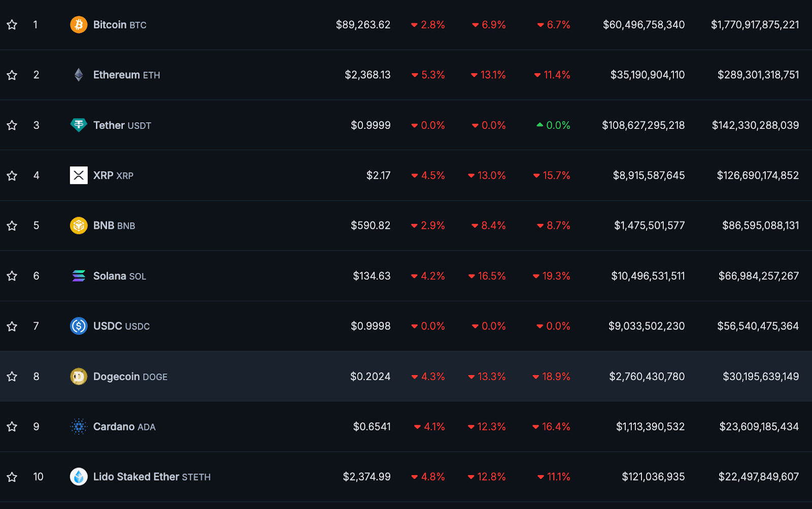Image resolution: width=812 pixels, height=509 pixels.
Task: Toggle the Cardano star icon
Action: coord(12,427)
